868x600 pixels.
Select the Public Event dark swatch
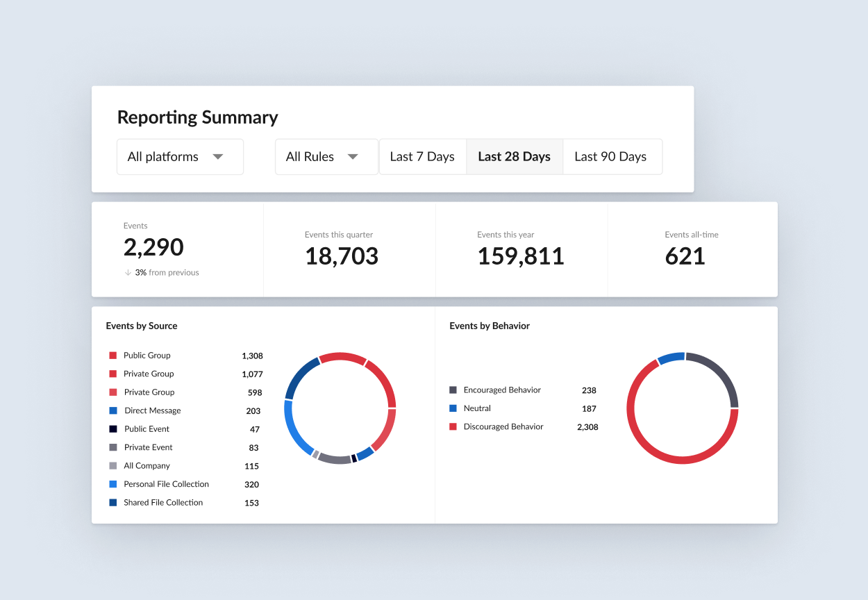112,429
